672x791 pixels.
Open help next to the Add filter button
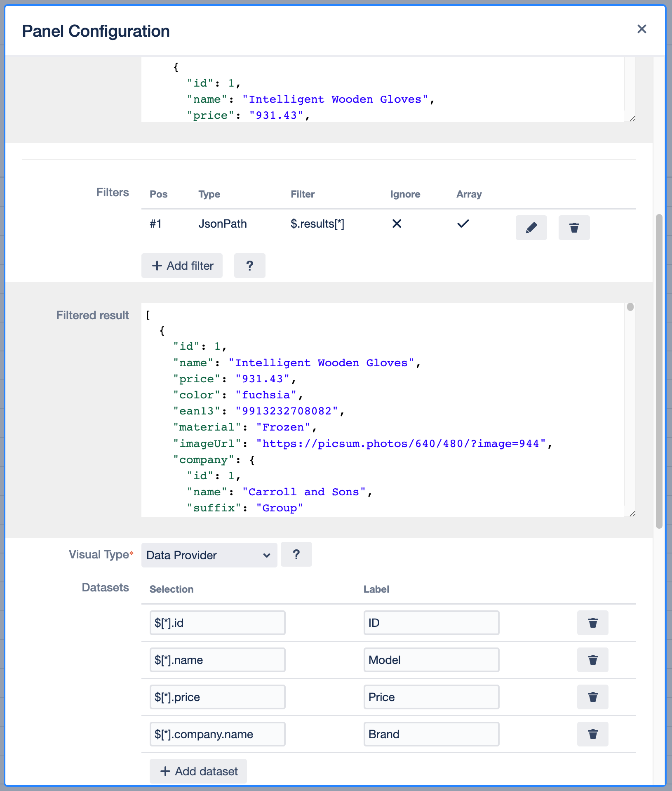coord(250,266)
